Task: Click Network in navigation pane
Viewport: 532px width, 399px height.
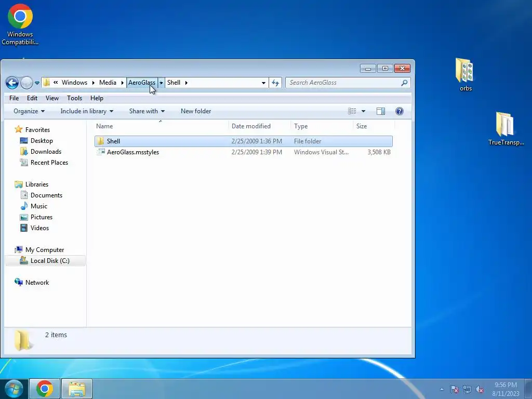Action: pyautogui.click(x=37, y=282)
